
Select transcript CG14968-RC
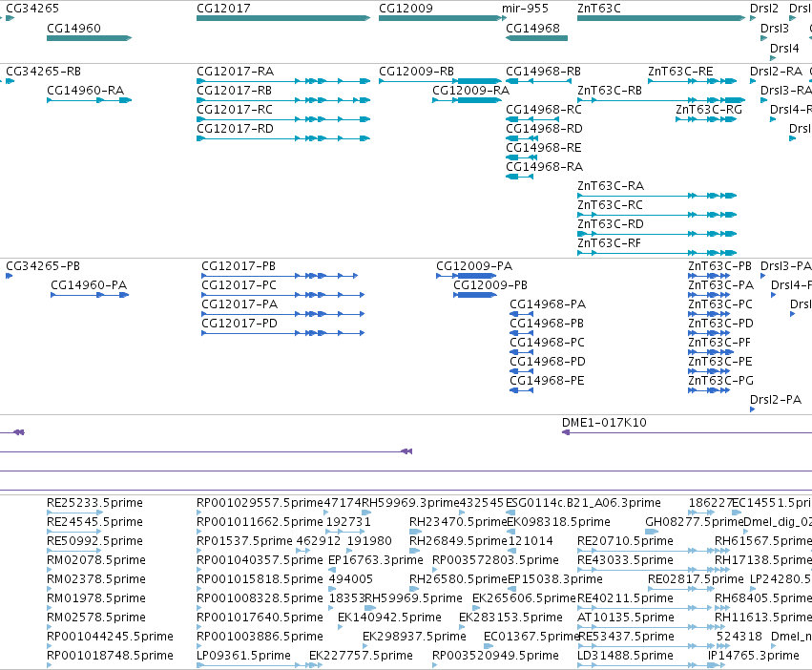click(532, 119)
